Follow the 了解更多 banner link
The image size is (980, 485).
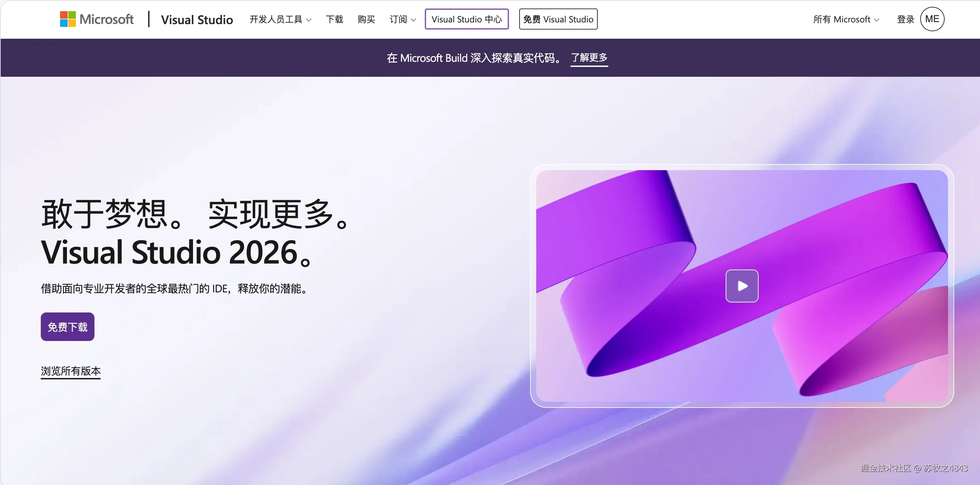[x=589, y=58]
